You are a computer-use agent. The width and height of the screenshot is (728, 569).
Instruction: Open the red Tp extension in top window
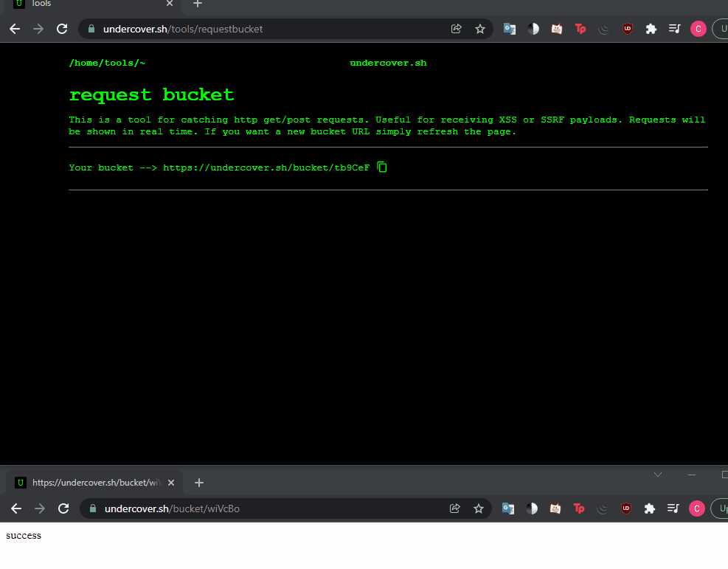coord(580,29)
